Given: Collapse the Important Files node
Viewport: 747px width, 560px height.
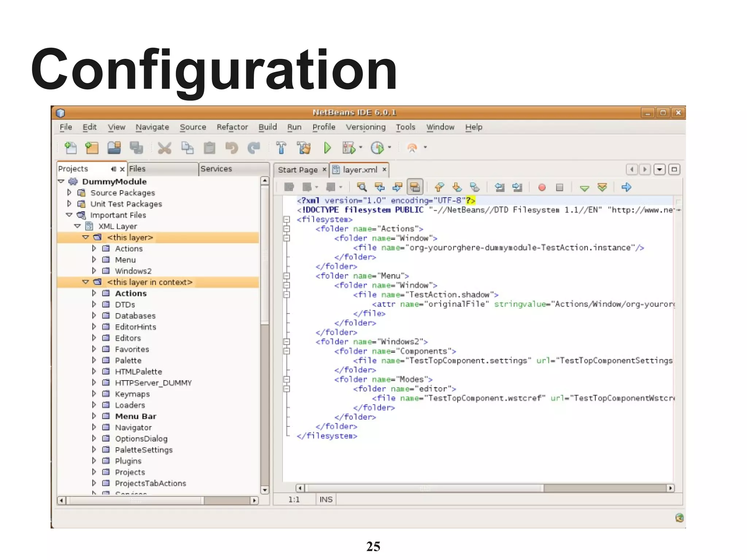Looking at the screenshot, I should (x=69, y=215).
